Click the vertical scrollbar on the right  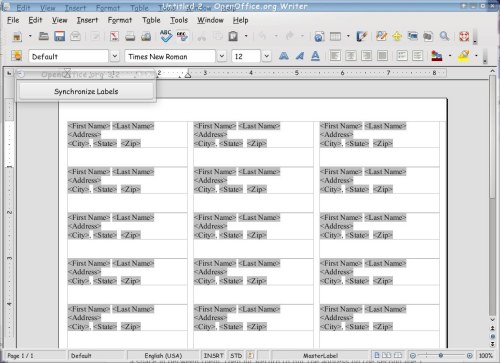492,197
